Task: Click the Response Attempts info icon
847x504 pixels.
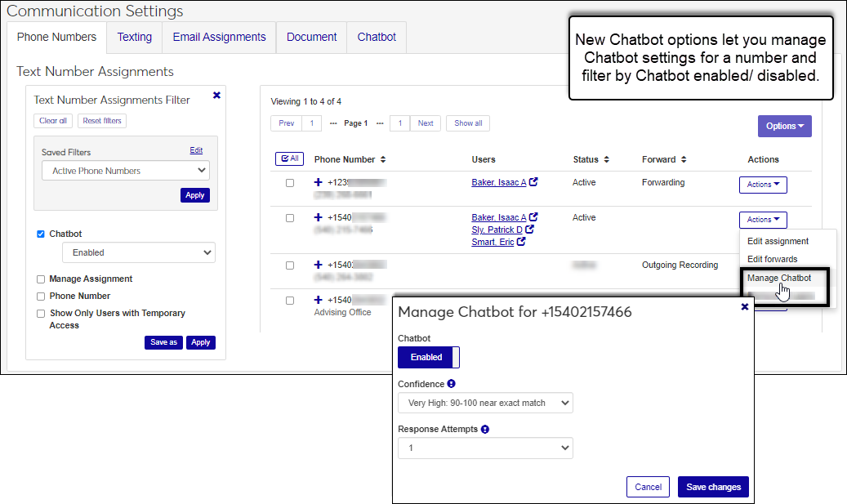Action: [485, 429]
